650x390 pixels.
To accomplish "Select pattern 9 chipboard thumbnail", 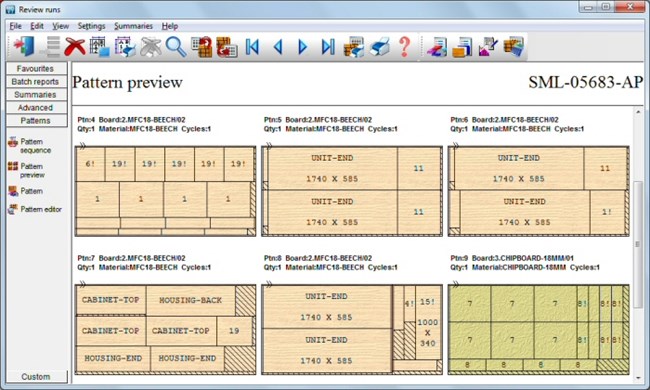I will 538,329.
